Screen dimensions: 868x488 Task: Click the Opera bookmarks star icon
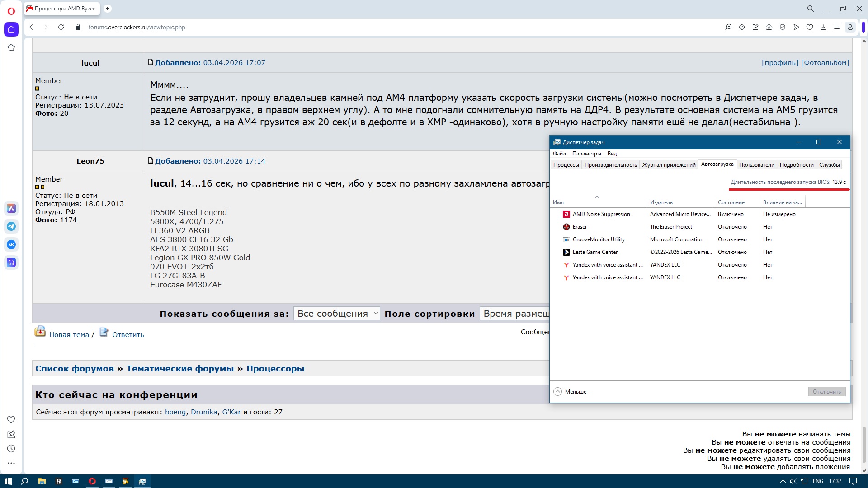[11, 47]
